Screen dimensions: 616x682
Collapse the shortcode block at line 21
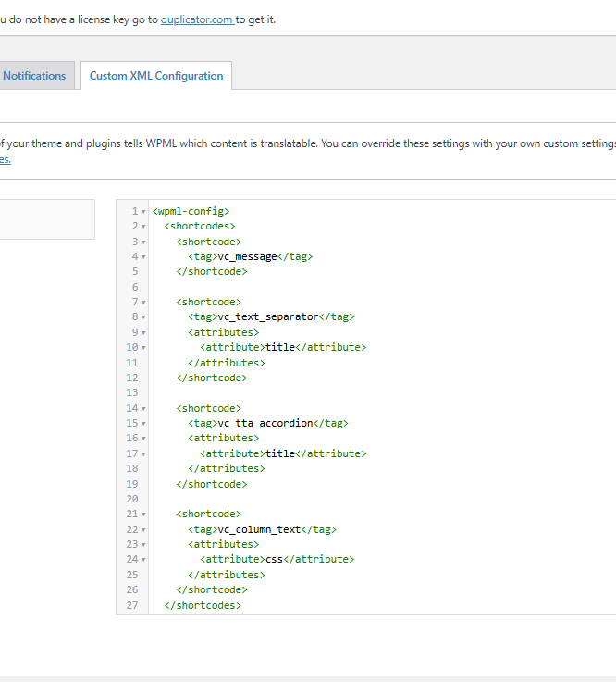[x=143, y=515]
